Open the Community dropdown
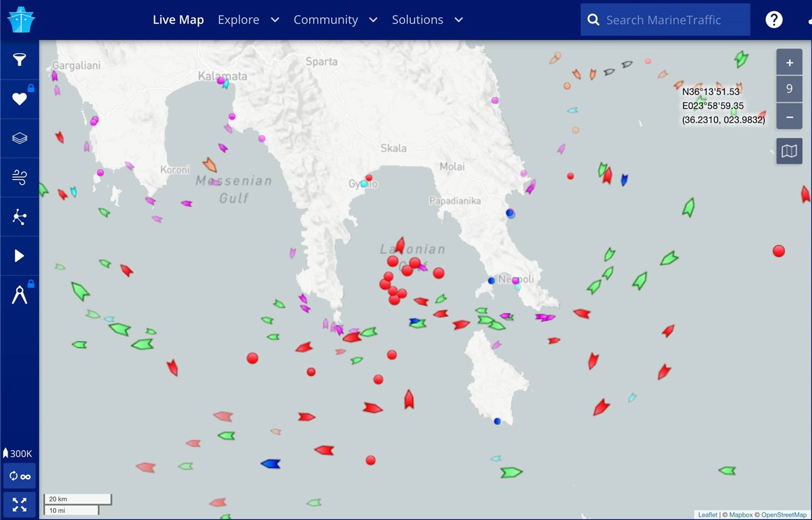812x520 pixels. 335,20
